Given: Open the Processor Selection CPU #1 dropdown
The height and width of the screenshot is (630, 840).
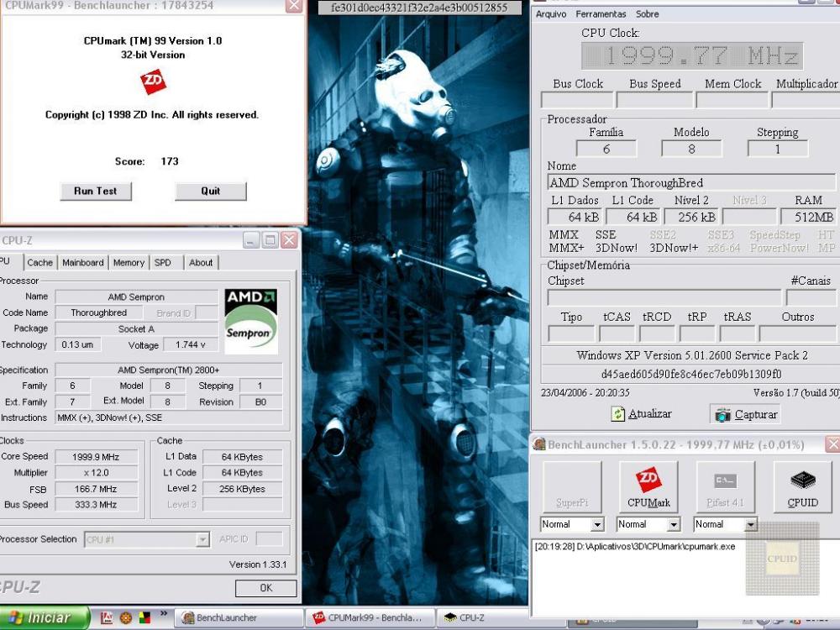Looking at the screenshot, I should coord(202,540).
